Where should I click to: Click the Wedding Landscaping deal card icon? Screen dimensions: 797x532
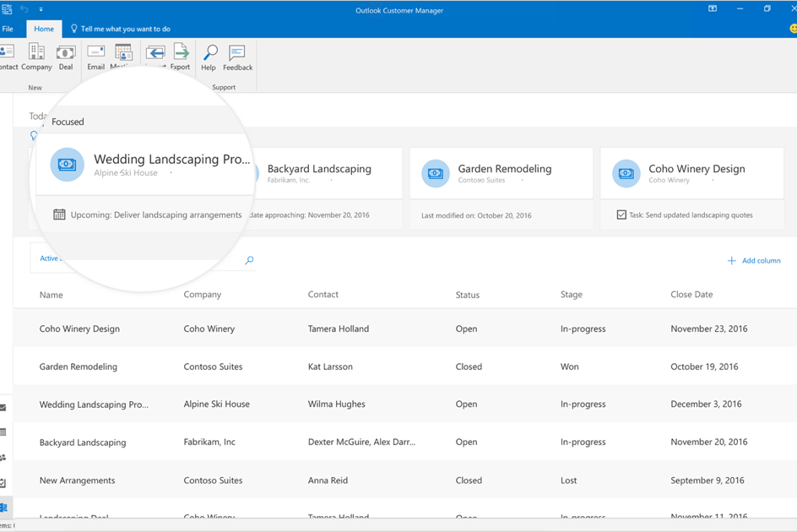67,165
